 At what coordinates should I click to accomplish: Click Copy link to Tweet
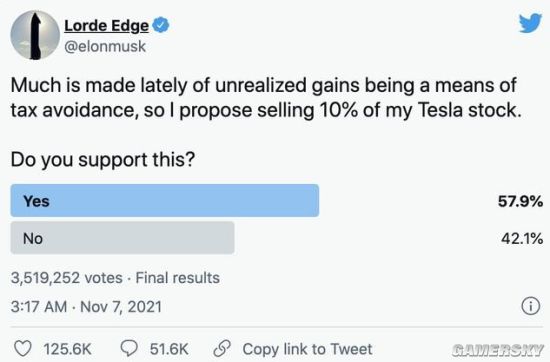(307, 349)
